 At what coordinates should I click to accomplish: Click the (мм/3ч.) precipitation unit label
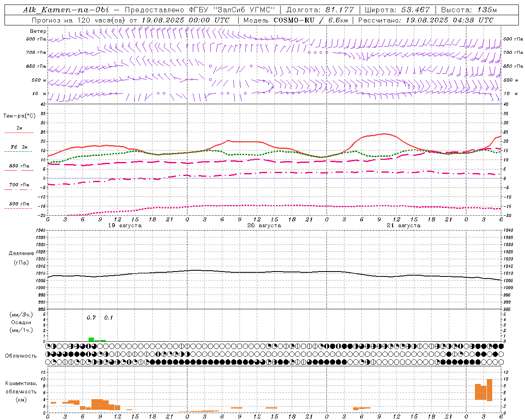click(21, 315)
